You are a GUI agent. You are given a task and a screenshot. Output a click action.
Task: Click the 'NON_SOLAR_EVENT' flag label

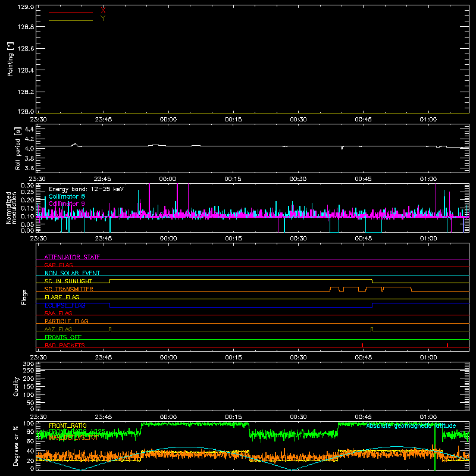click(72, 273)
